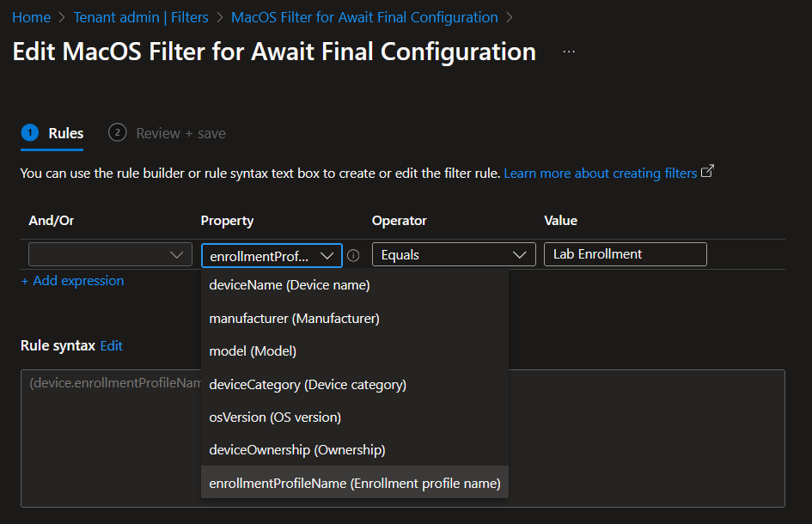The image size is (812, 524).
Task: Switch to the Rules tab
Action: 52,134
